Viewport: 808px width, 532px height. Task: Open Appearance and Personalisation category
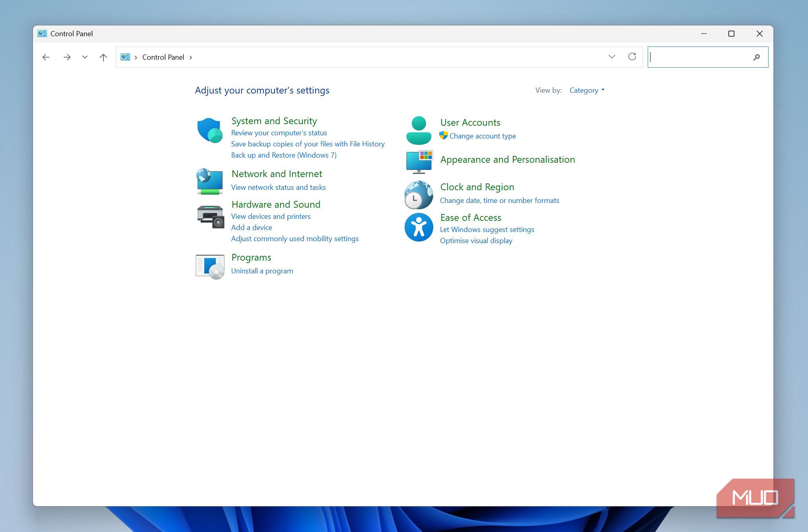point(508,160)
